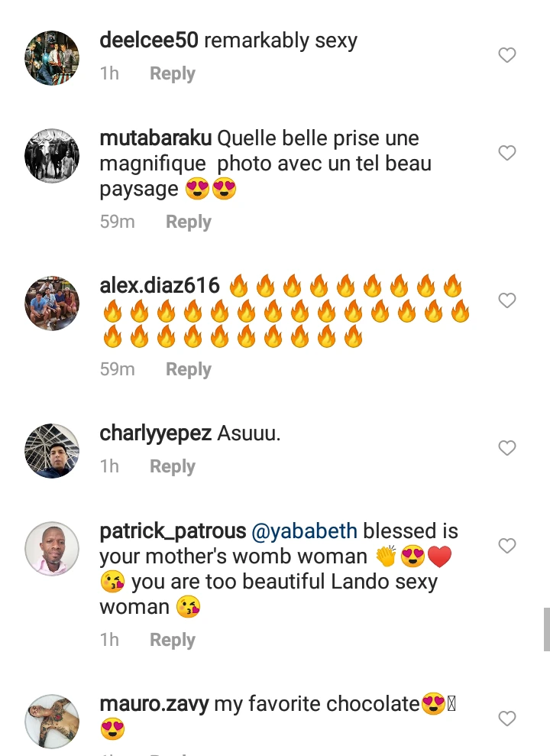Open deelcee50's profile picture
The image size is (550, 756).
click(x=53, y=58)
